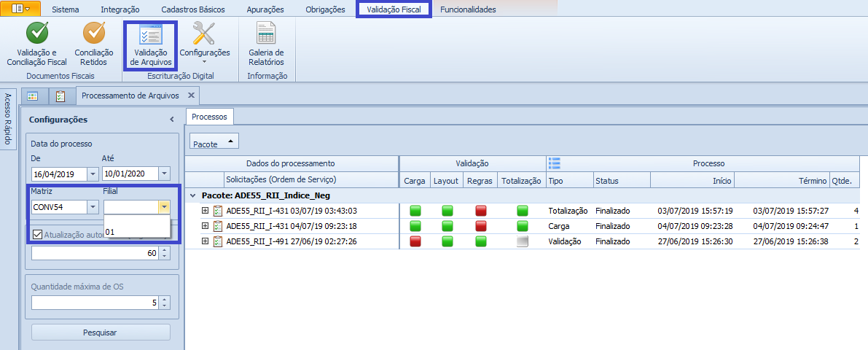The width and height of the screenshot is (868, 350).
Task: Sort by the Início column header
Action: [x=692, y=181]
